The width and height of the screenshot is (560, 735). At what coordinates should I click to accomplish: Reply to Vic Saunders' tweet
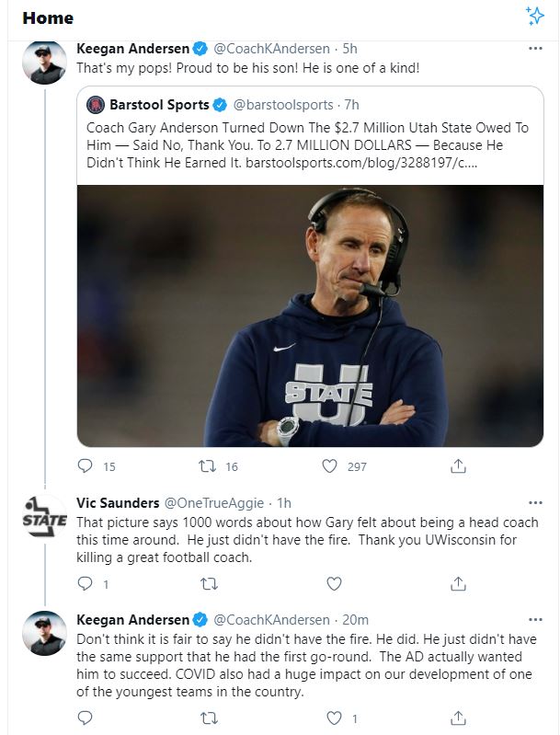coord(85,583)
